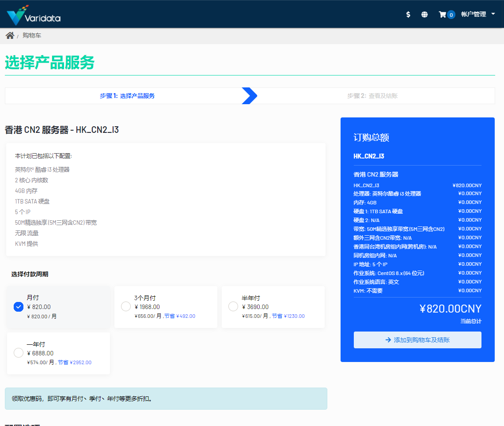Click the 节省 ¥2952.00 savings link
This screenshot has height=426, width=504.
pos(78,362)
